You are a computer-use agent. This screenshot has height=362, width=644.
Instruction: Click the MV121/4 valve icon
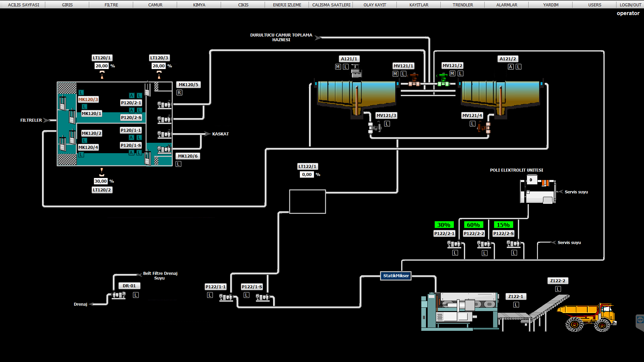click(484, 128)
